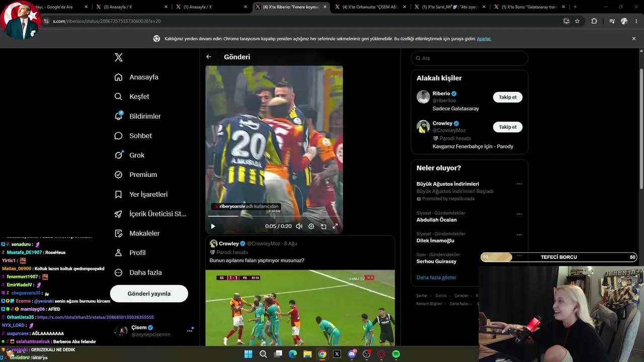This screenshot has width=644, height=362.
Task: Mute the video with the speaker icon
Action: pyautogui.click(x=299, y=226)
